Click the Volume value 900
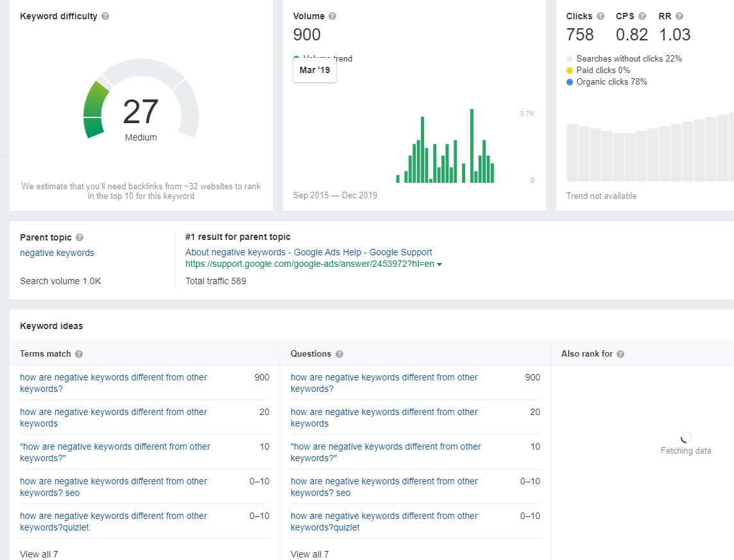Image resolution: width=734 pixels, height=560 pixels. coord(307,35)
